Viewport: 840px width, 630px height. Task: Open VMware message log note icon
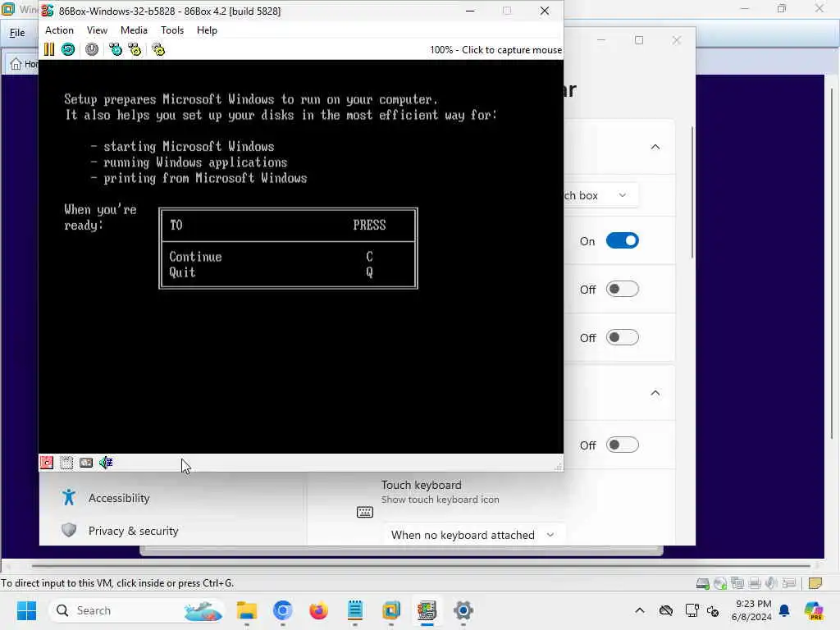pos(815,583)
